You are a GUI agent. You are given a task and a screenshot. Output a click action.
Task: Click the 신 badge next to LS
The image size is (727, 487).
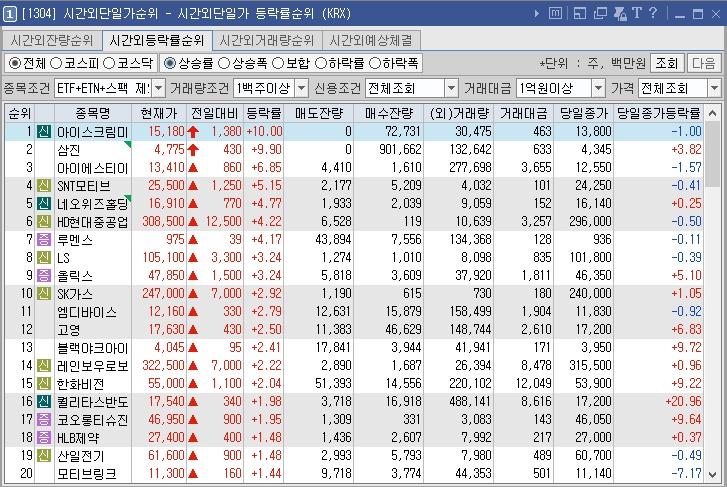click(44, 257)
